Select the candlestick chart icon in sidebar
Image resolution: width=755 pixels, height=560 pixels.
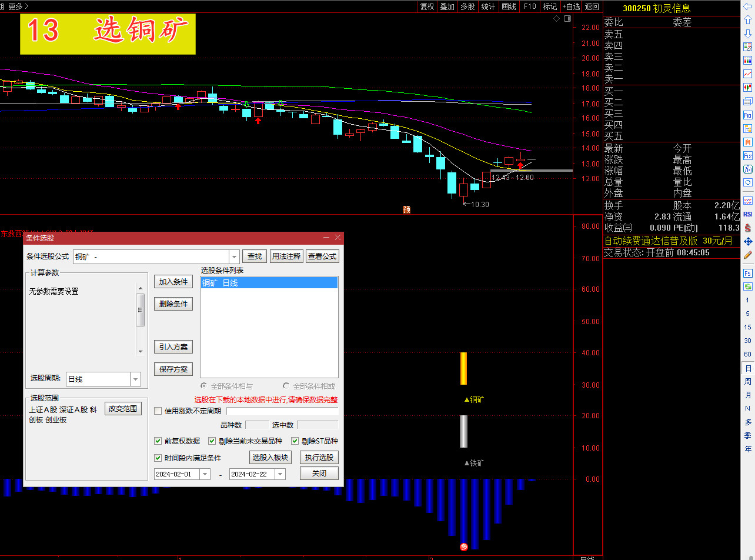point(748,87)
